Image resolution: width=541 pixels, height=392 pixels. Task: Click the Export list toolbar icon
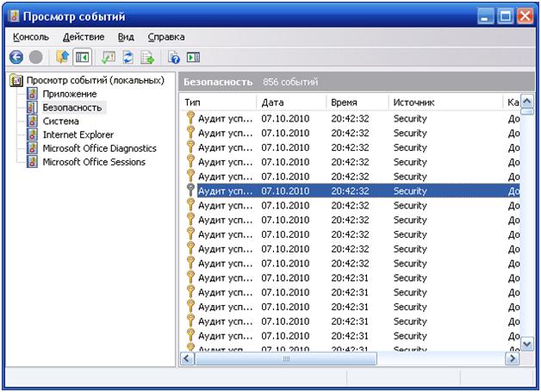(147, 57)
